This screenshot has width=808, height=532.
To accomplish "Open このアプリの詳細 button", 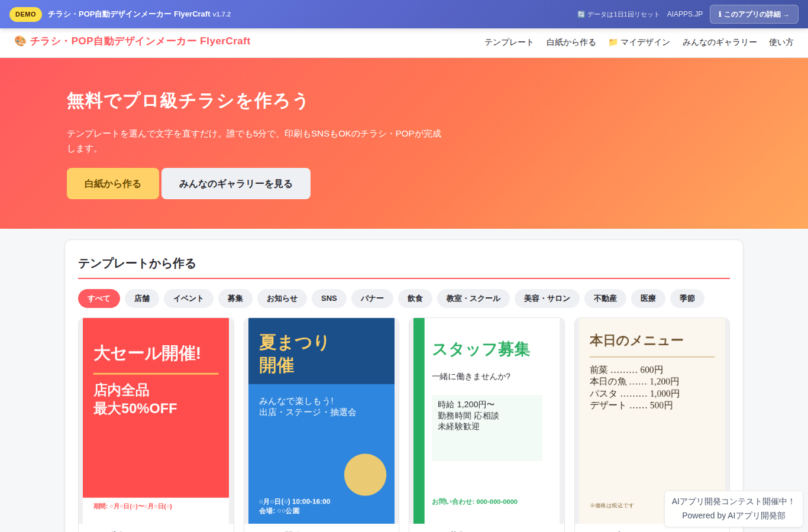I will coord(754,14).
